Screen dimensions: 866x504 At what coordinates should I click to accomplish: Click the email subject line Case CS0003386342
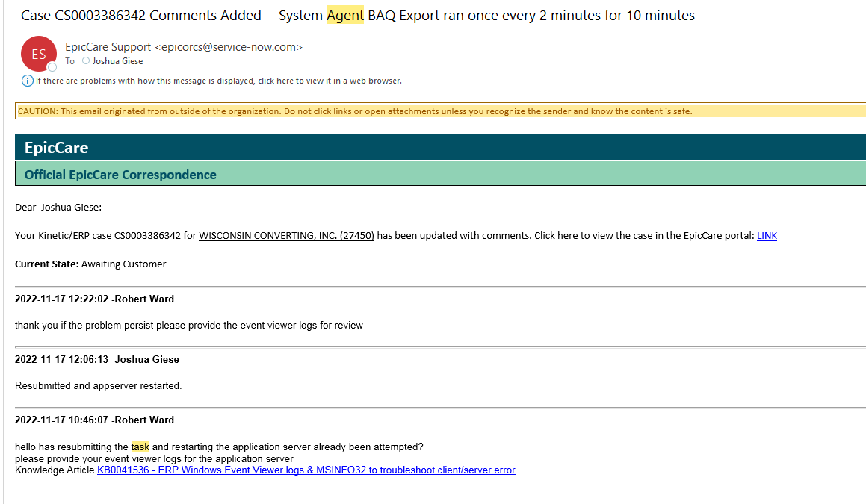coord(358,16)
